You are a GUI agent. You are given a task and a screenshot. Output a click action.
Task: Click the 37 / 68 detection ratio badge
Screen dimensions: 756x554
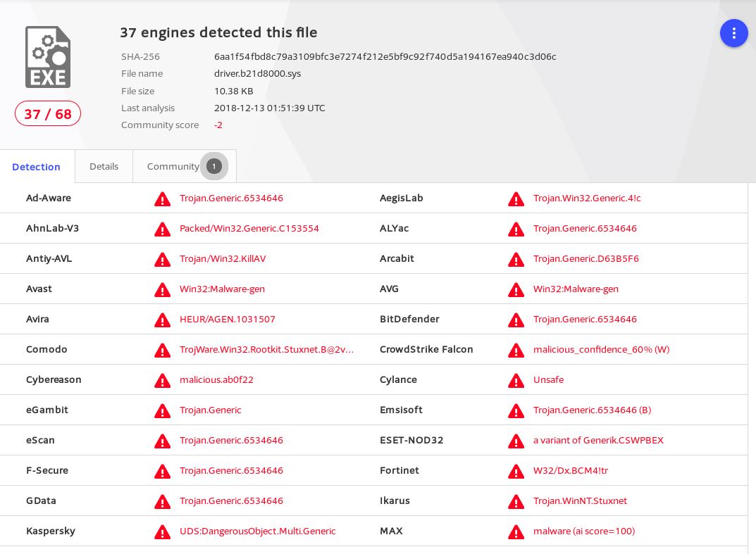click(x=48, y=113)
